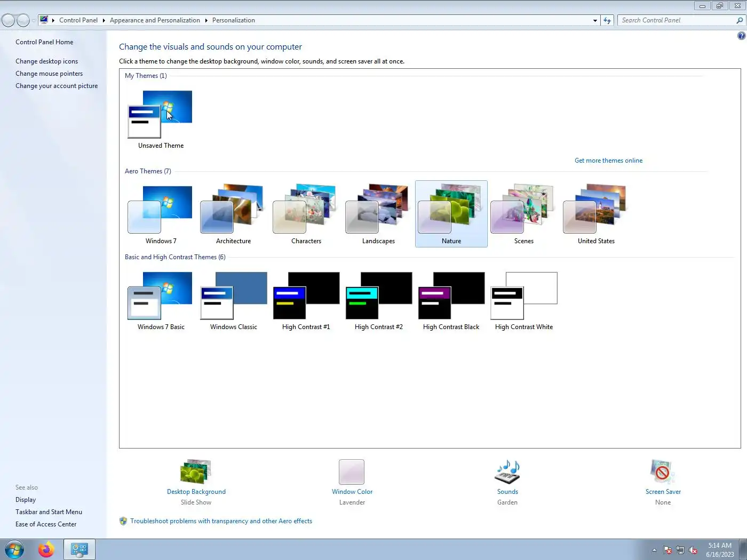
Task: Go to Control Panel Home
Action: coord(44,42)
